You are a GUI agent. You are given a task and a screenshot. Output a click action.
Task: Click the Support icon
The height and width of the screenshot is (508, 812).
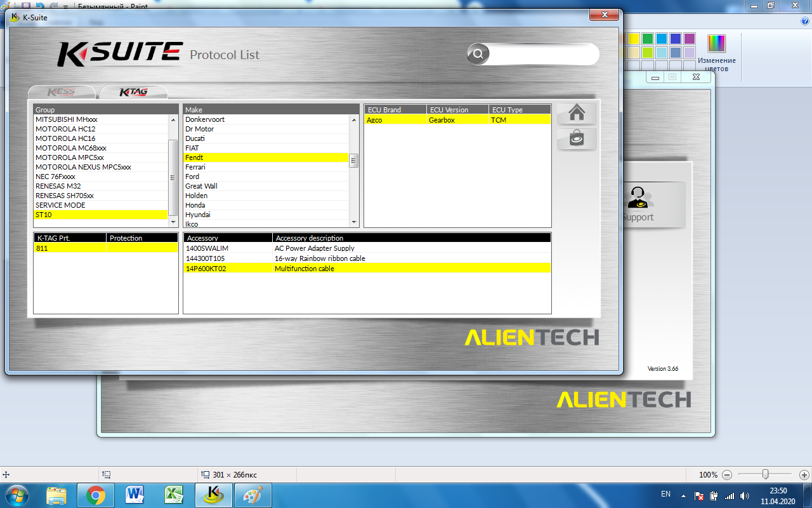click(x=637, y=203)
